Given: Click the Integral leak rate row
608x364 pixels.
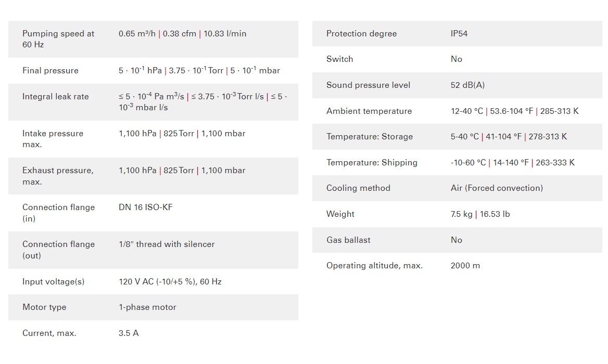Looking at the screenshot, I should point(153,102).
